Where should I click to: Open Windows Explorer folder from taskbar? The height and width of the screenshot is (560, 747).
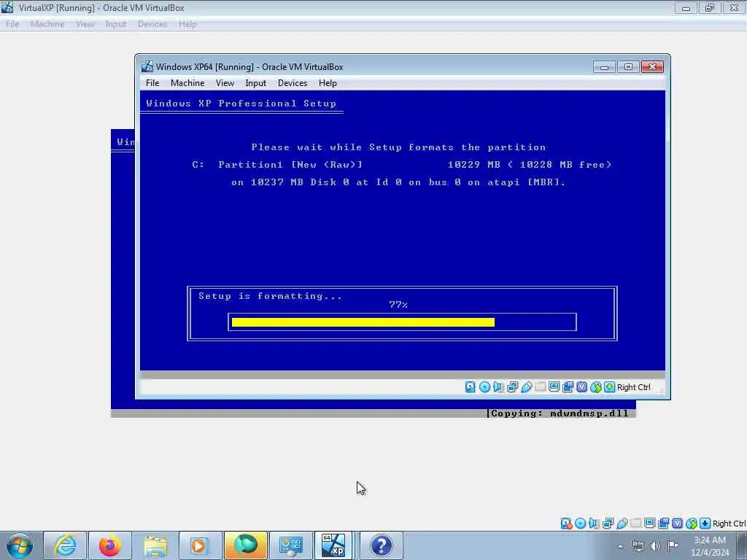pyautogui.click(x=155, y=545)
